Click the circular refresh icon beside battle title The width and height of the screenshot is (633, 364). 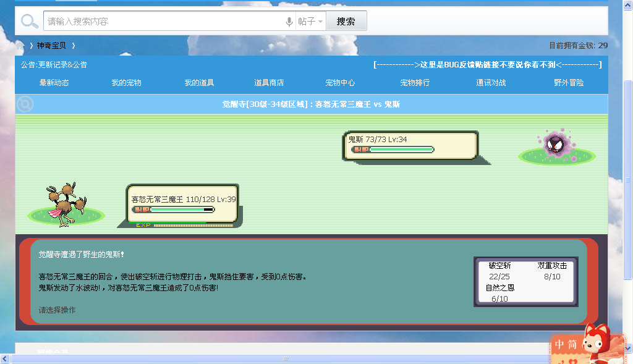click(x=25, y=104)
